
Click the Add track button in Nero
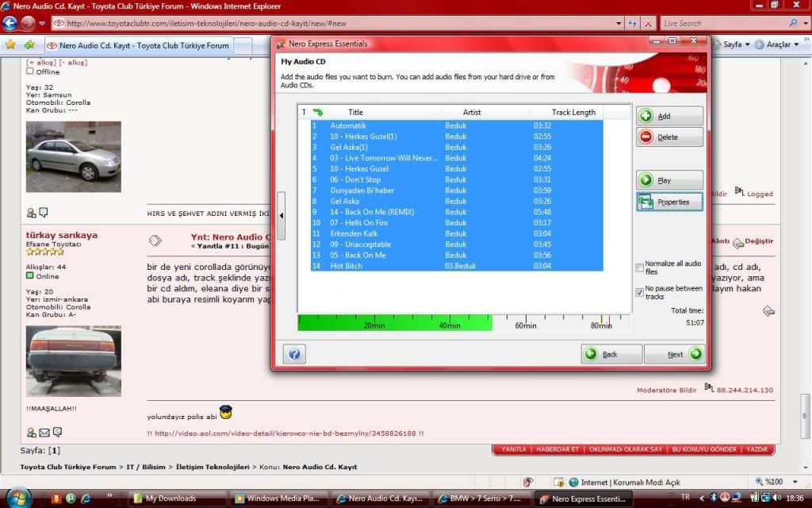click(x=669, y=116)
